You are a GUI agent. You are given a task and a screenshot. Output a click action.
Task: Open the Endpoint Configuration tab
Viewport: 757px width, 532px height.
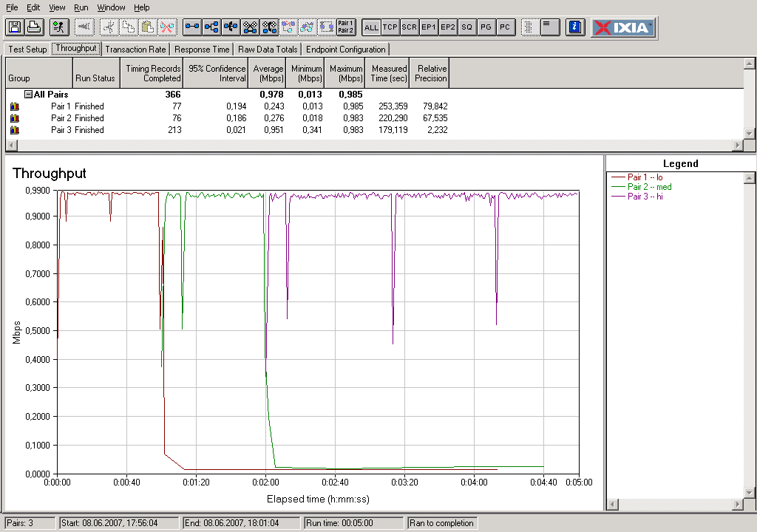tap(345, 50)
